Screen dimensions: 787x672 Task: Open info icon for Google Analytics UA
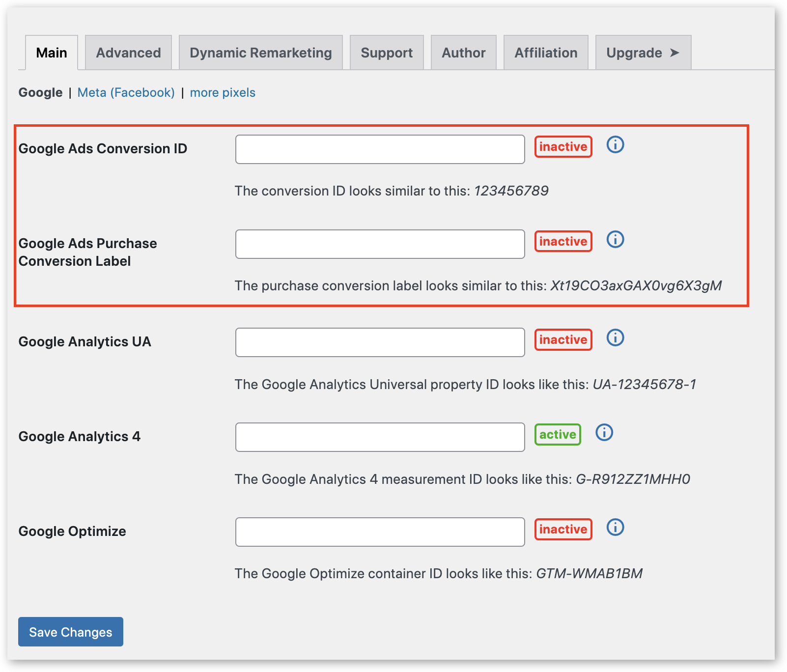point(615,338)
